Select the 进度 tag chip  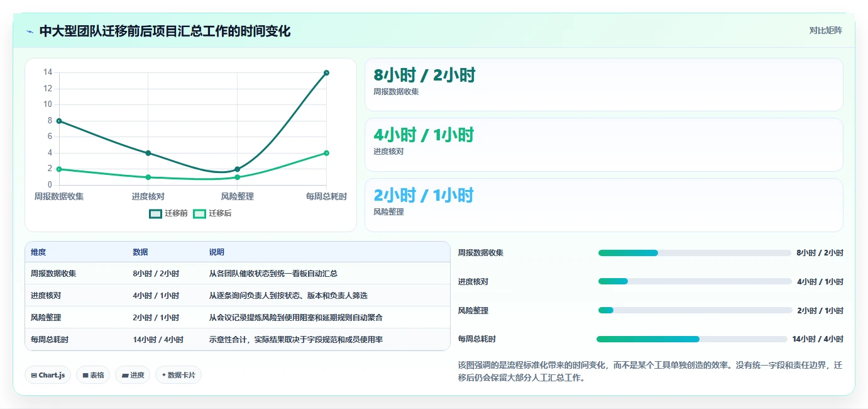point(133,375)
